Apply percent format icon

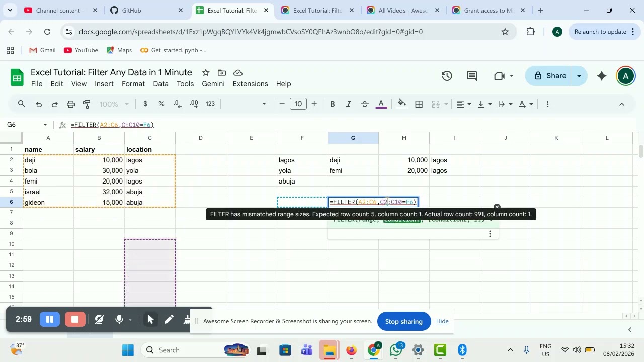pos(162,104)
